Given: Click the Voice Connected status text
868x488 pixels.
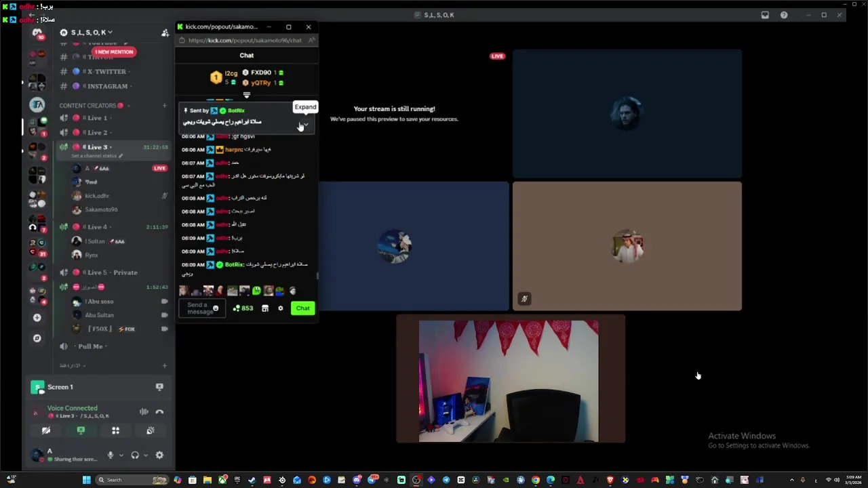Looking at the screenshot, I should click(72, 408).
